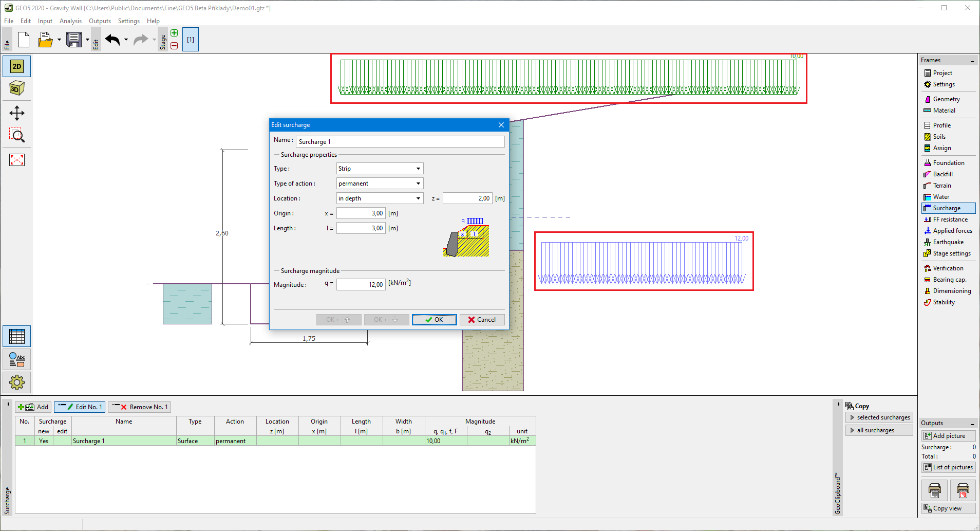980x531 pixels.
Task: Click the surcharge Name input field
Action: point(400,142)
